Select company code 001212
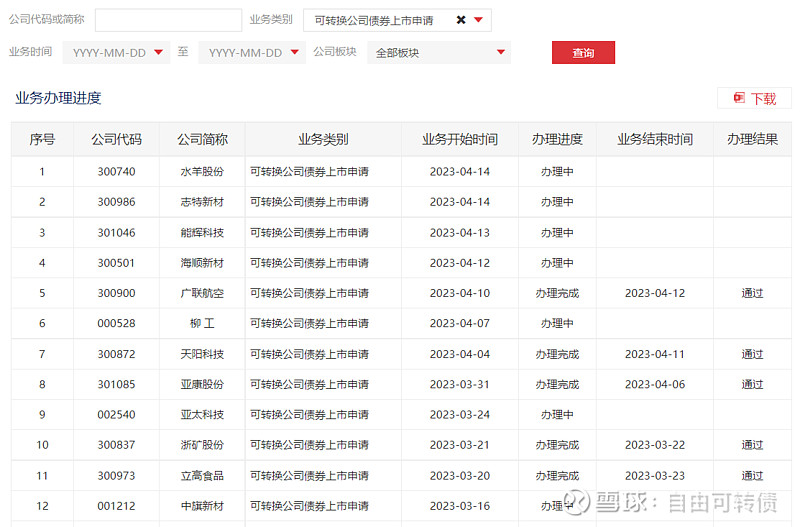 click(116, 506)
